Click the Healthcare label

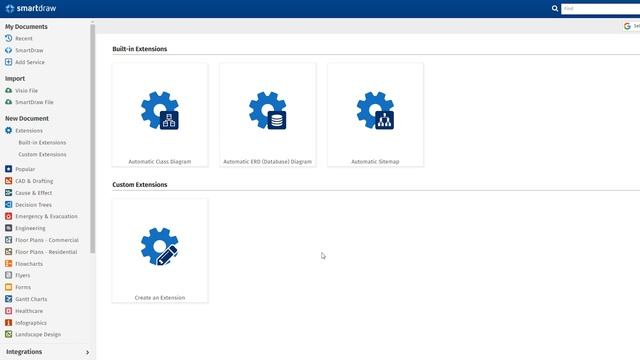[29, 311]
